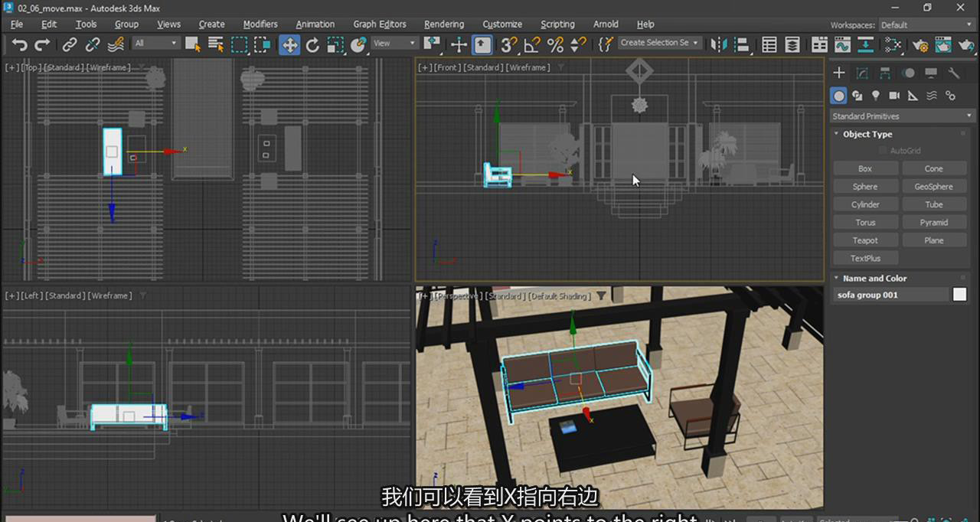
Task: Toggle the 3D Snaps button
Action: click(x=509, y=45)
